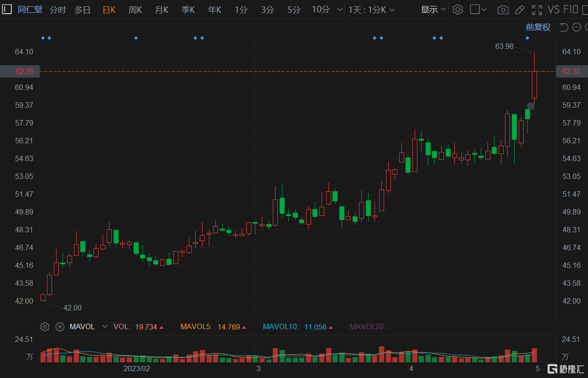Select the 年K yearly candlestick tab
588x378 pixels.
click(214, 10)
